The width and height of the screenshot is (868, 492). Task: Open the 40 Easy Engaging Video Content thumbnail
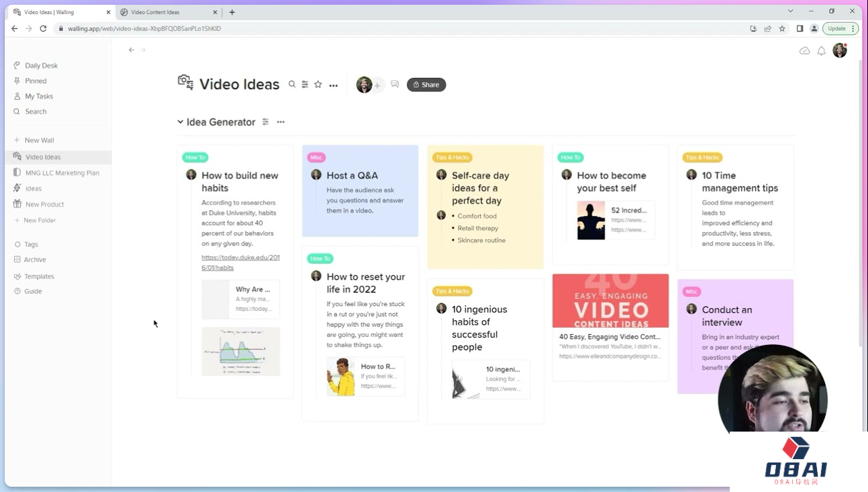610,301
